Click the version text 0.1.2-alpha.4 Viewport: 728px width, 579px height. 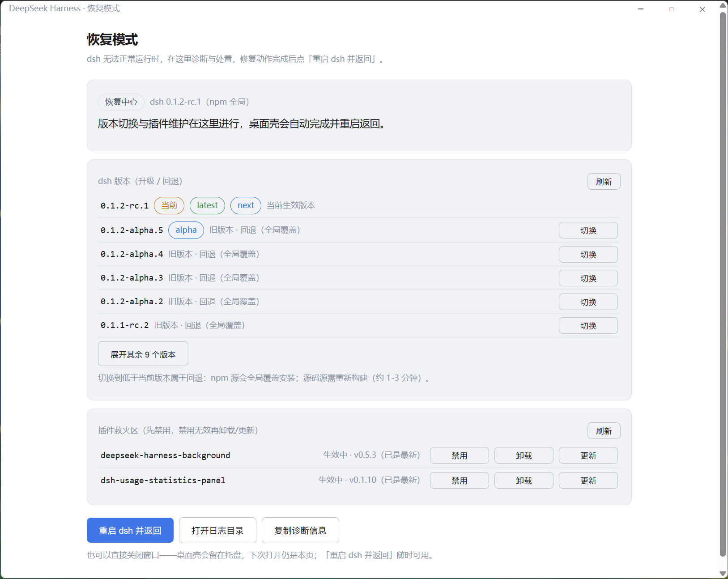click(x=132, y=254)
